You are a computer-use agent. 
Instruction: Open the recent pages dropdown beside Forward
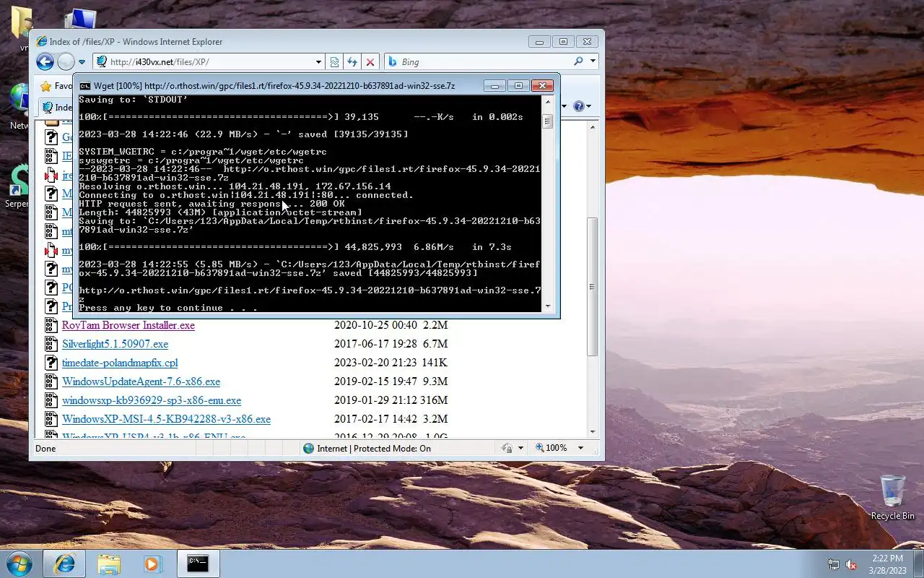(x=82, y=62)
